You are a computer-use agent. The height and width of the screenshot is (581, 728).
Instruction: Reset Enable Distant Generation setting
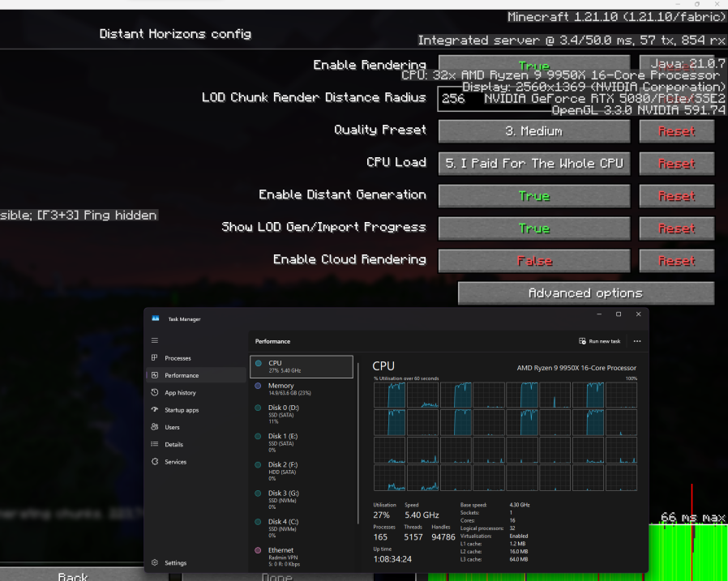coord(676,196)
